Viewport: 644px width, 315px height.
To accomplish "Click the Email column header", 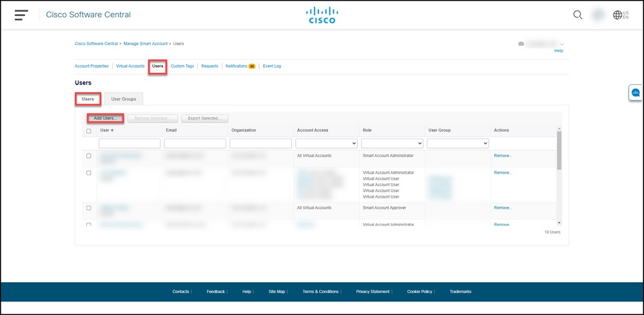I will click(x=171, y=130).
